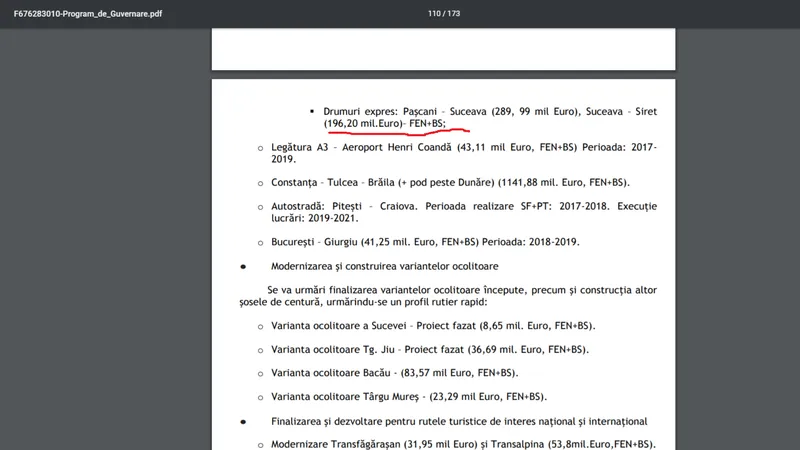Select the Aeroport Henri Coandă text
Image resolution: width=800 pixels, height=450 pixels.
392,147
